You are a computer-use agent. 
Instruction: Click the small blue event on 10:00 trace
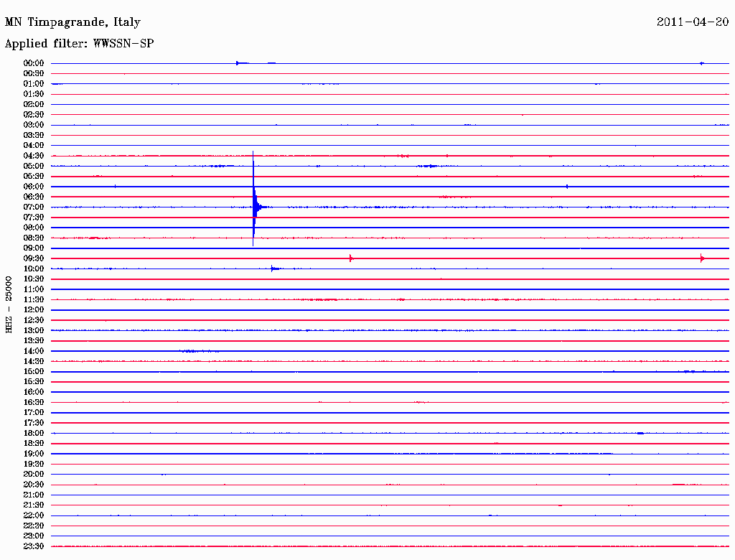point(275,269)
